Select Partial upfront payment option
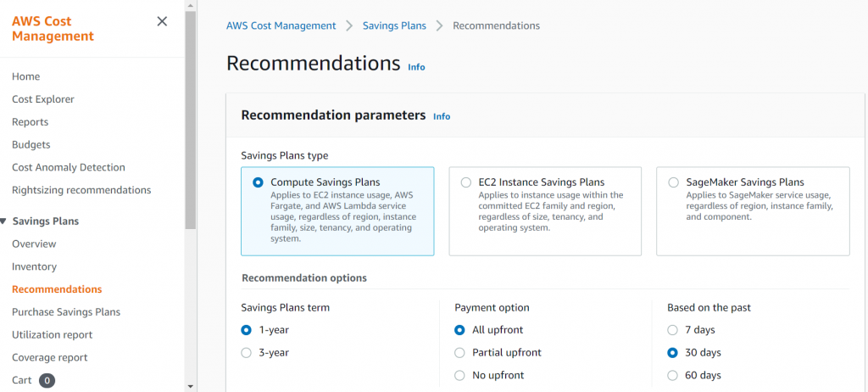This screenshot has width=868, height=392. (x=460, y=352)
